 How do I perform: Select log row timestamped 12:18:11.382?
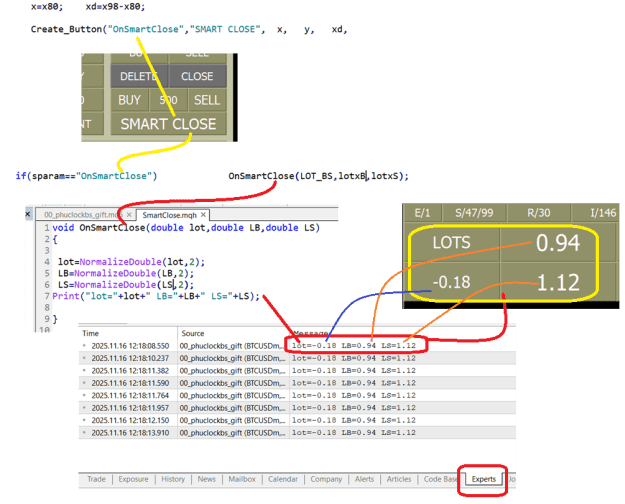[297, 370]
